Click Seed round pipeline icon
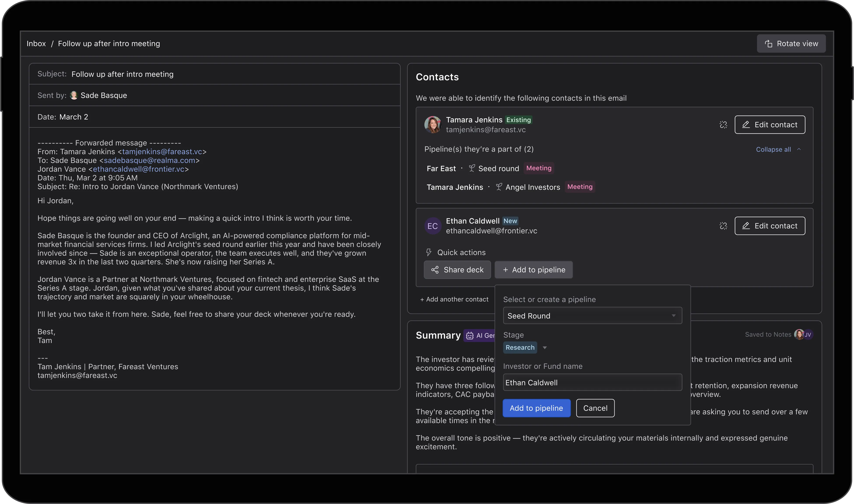Screen dimensions: 854x504 [x=471, y=168]
